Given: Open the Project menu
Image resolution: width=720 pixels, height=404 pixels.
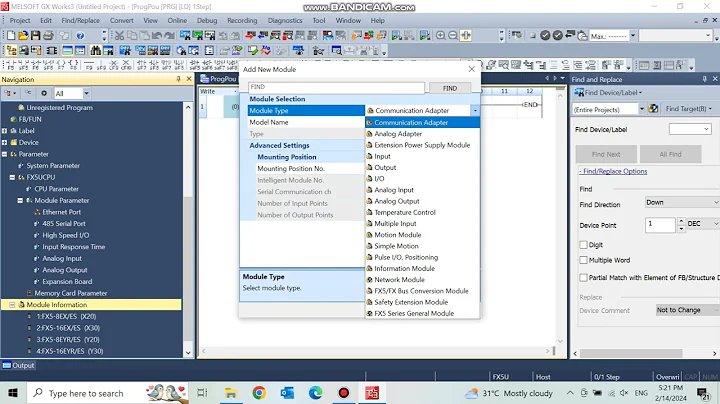Looking at the screenshot, I should pos(20,21).
